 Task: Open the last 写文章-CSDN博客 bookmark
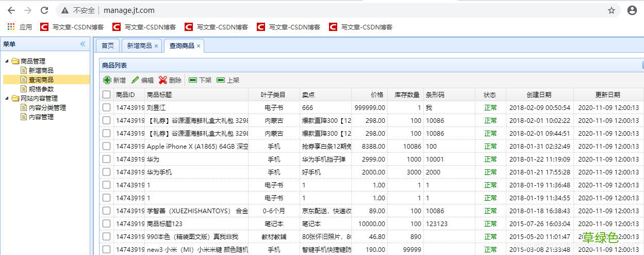coord(360,27)
